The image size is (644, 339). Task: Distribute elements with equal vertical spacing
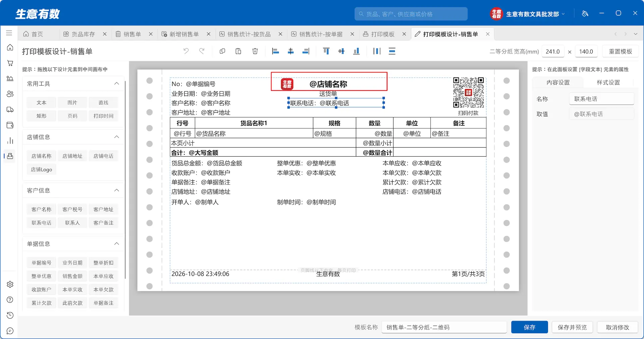[392, 51]
